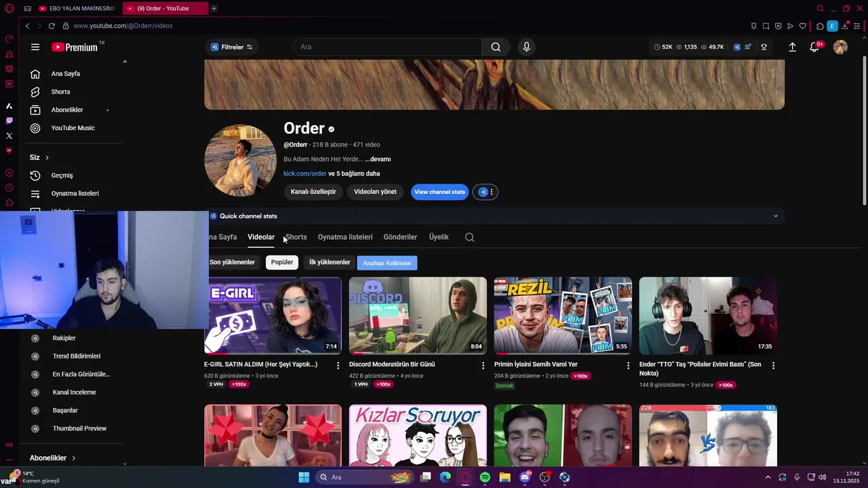Open Spotify from the taskbar
The width and height of the screenshot is (868, 488).
click(x=485, y=477)
